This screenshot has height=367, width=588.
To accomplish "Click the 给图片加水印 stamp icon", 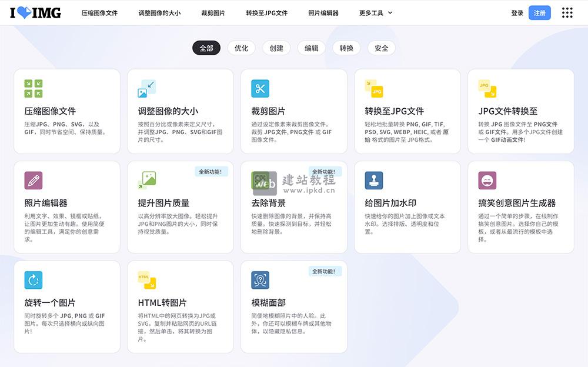I will [373, 181].
